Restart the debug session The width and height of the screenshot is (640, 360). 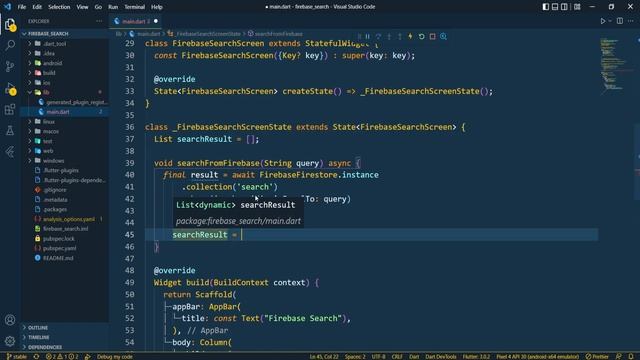[422, 36]
